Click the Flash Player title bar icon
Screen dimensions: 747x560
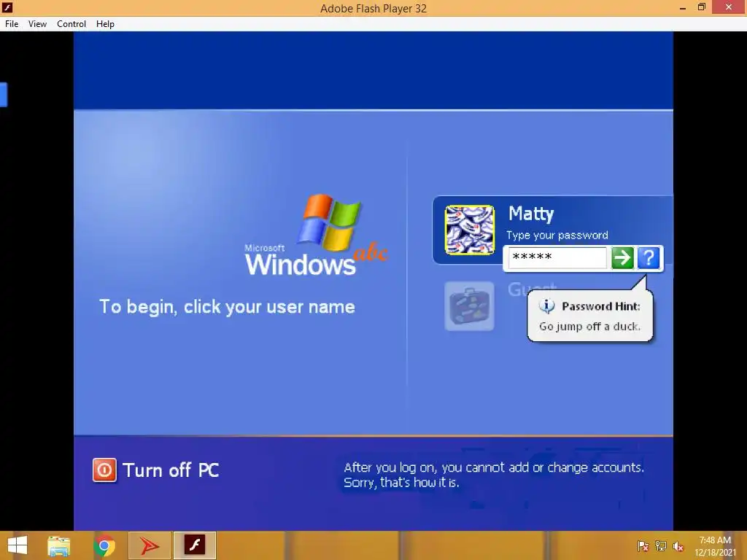(x=7, y=7)
